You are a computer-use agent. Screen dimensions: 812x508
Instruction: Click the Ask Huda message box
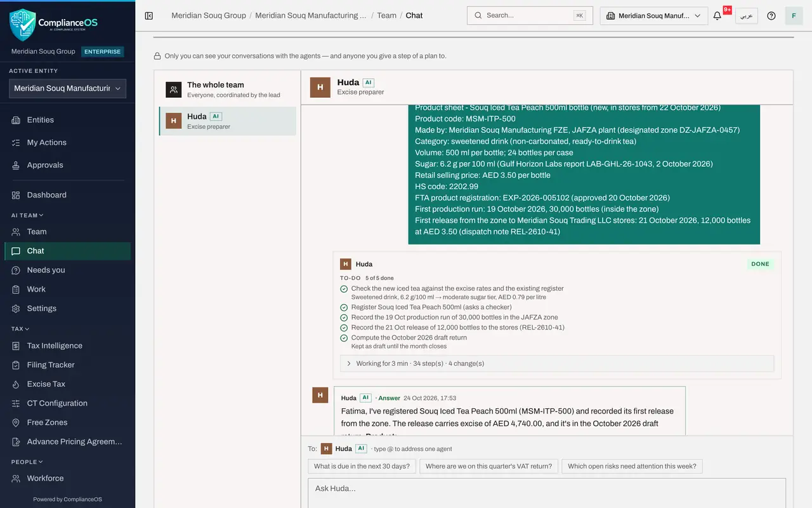pos(547,492)
